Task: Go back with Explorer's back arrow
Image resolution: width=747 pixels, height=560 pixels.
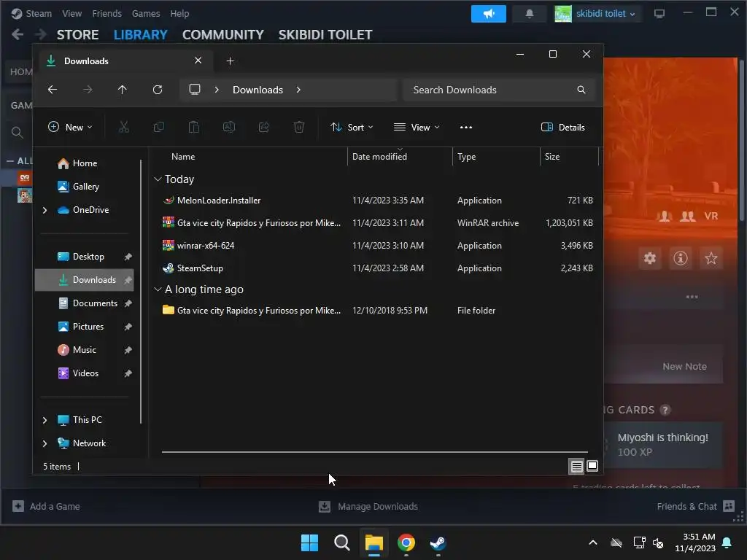Action: pos(53,90)
